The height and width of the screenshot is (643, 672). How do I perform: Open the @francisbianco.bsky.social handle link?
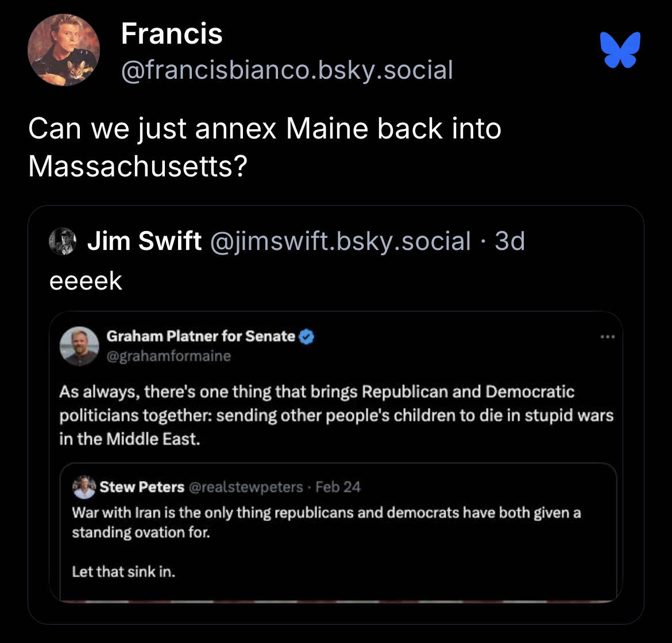pyautogui.click(x=287, y=70)
